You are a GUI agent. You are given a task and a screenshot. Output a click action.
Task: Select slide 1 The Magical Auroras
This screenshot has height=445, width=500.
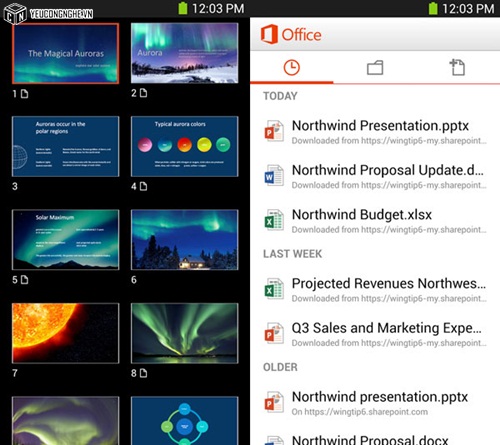coord(65,53)
